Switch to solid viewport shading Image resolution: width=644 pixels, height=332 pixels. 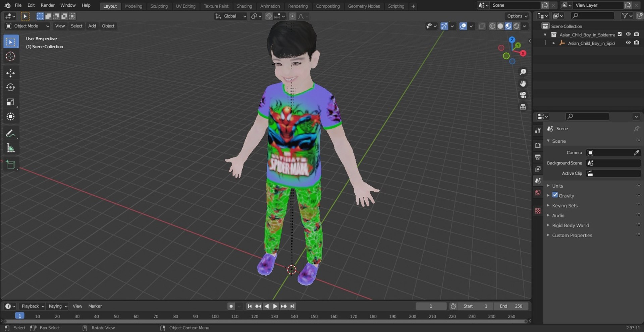[500, 26]
